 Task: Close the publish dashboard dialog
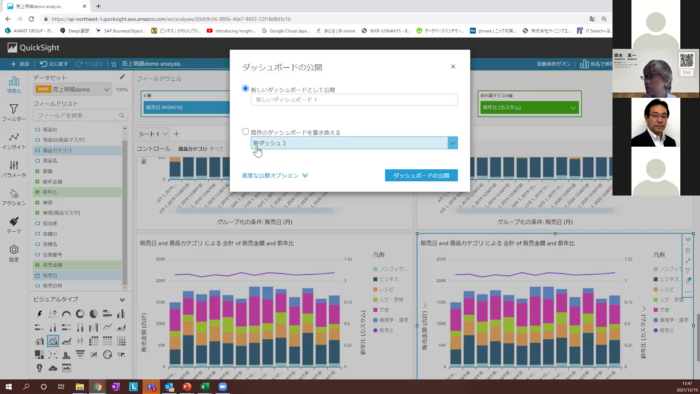coord(453,66)
